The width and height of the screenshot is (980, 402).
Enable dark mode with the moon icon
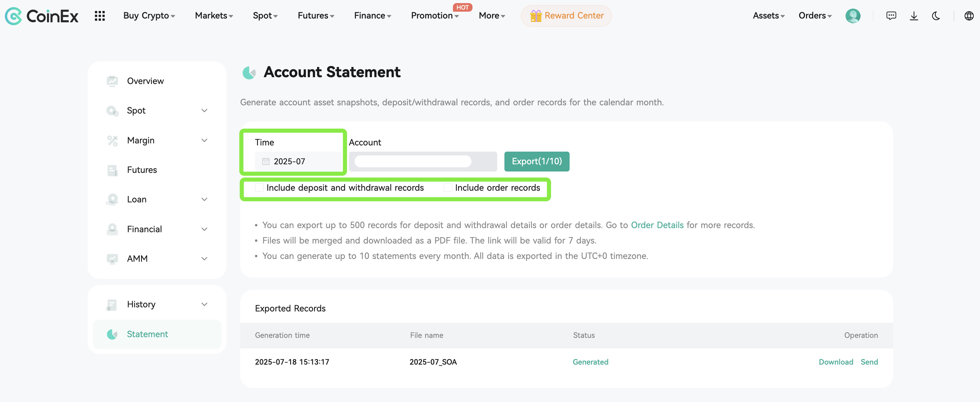936,15
